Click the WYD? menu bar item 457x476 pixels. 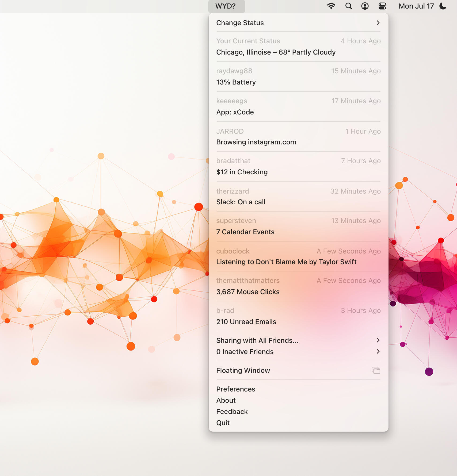tap(226, 6)
